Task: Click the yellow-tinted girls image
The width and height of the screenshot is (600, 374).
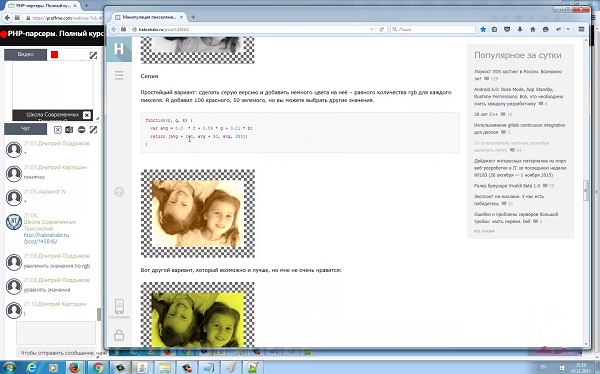Action: [x=197, y=315]
